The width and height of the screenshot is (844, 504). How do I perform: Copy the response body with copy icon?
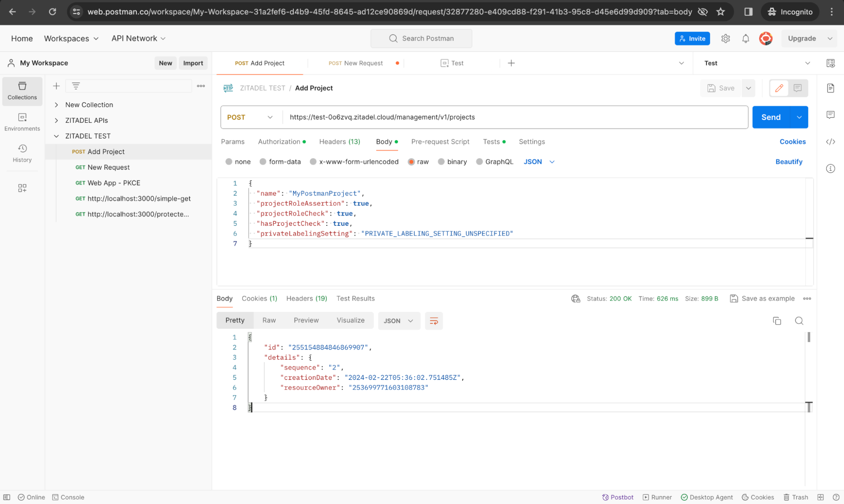[x=777, y=321]
